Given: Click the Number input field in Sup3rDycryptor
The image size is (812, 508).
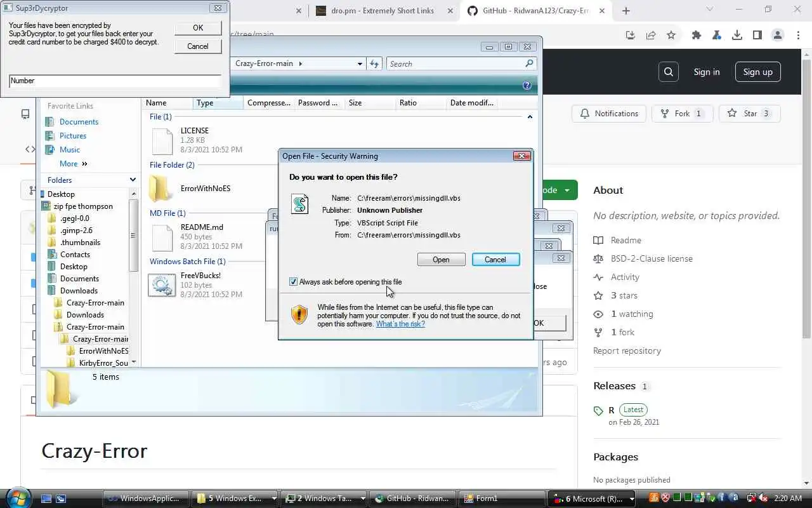Looking at the screenshot, I should (x=115, y=81).
